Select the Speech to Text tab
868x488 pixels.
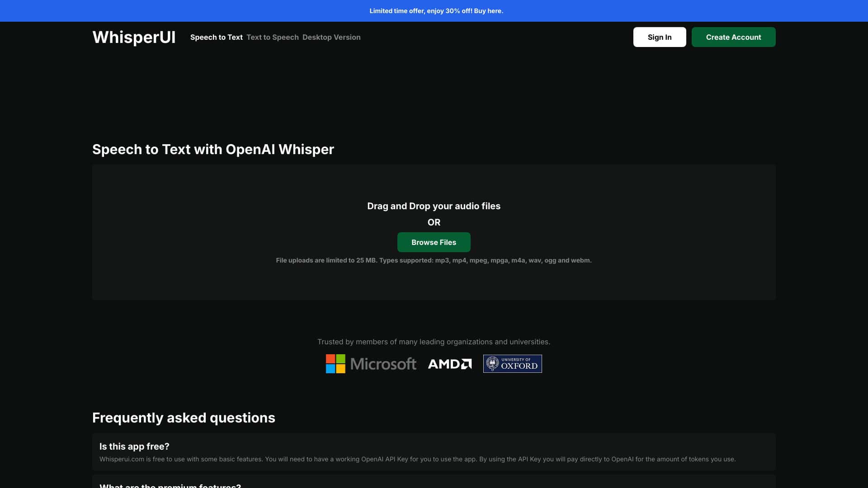coord(217,37)
